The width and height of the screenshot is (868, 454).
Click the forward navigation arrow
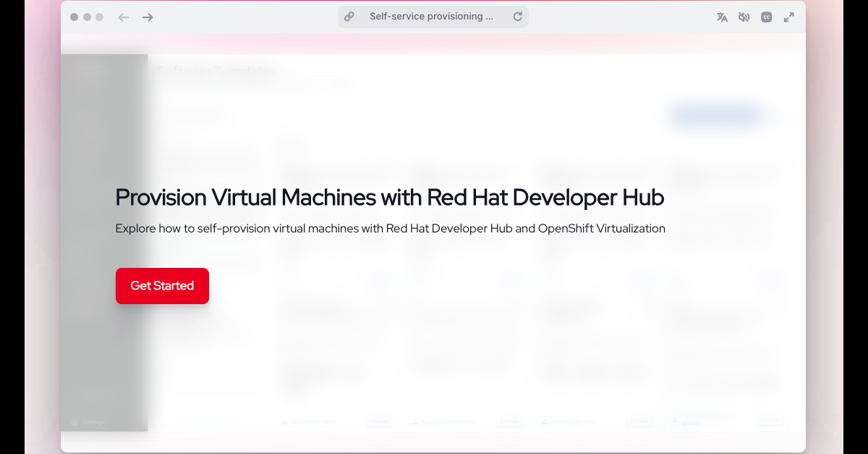[148, 17]
